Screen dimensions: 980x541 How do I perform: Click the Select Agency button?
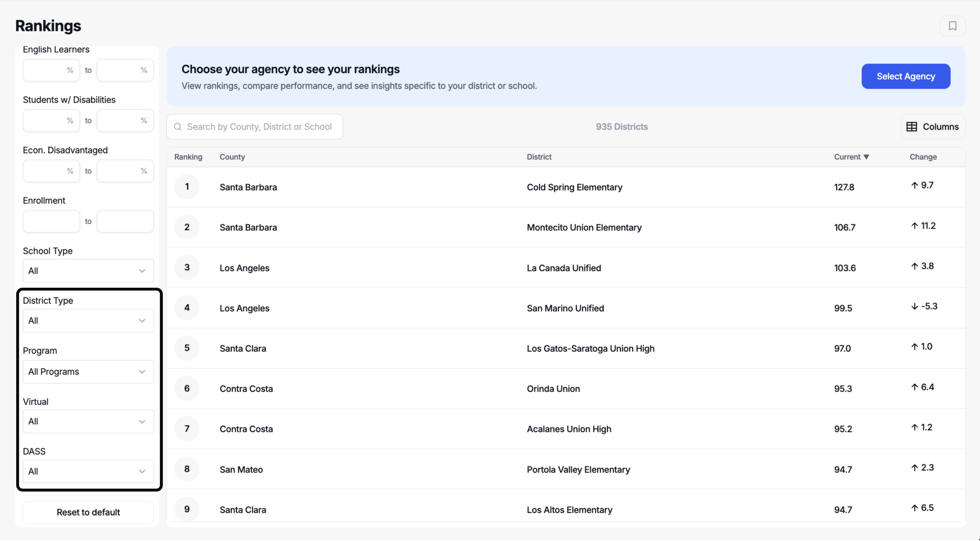coord(906,76)
